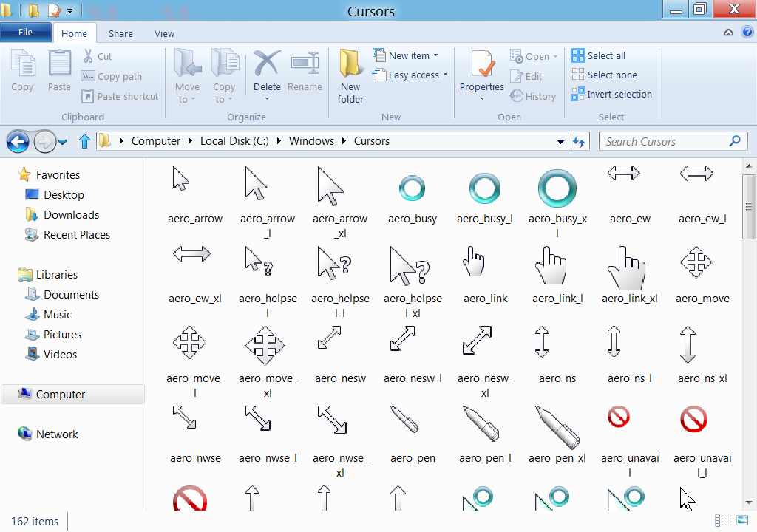Open the recent locations dropdown arrow
The height and width of the screenshot is (532, 757).
tap(62, 142)
